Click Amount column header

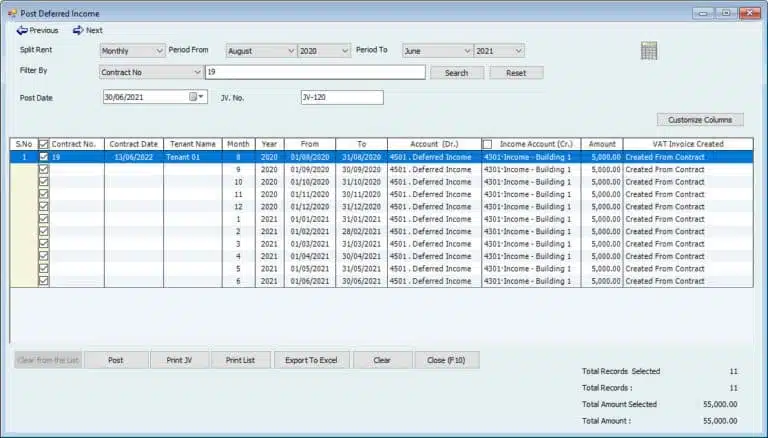601,144
